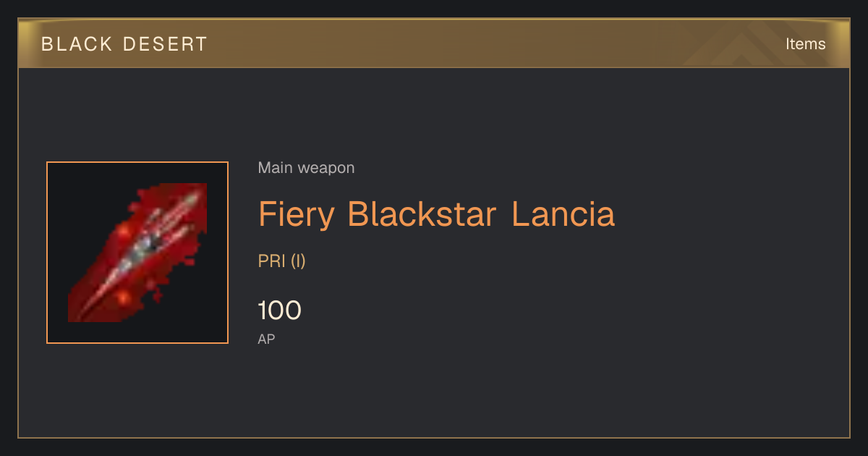Click the silver tip of the lancia image
Image resolution: width=868 pixels, height=456 pixels.
[x=192, y=197]
